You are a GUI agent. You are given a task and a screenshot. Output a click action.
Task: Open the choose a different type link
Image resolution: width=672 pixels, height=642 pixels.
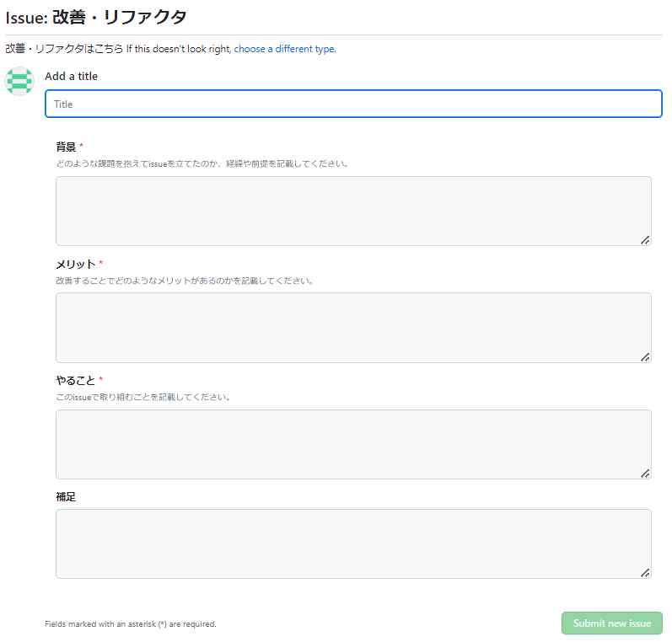tap(285, 49)
